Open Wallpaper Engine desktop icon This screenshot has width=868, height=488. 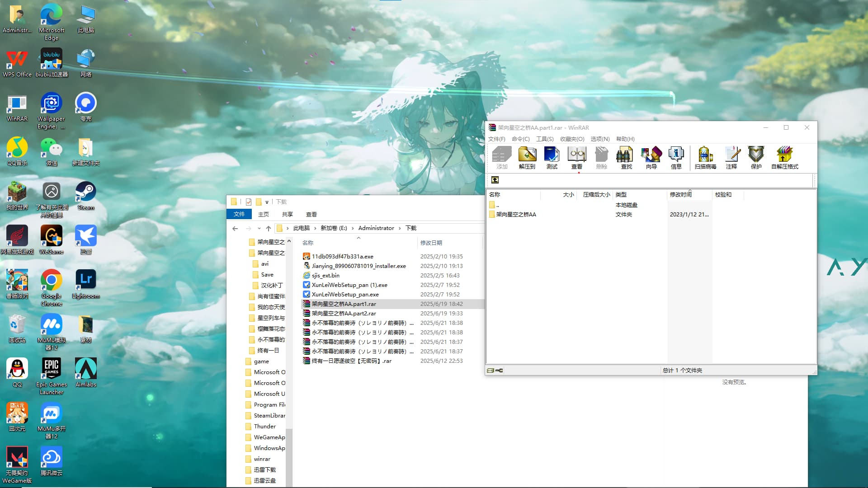(x=52, y=111)
